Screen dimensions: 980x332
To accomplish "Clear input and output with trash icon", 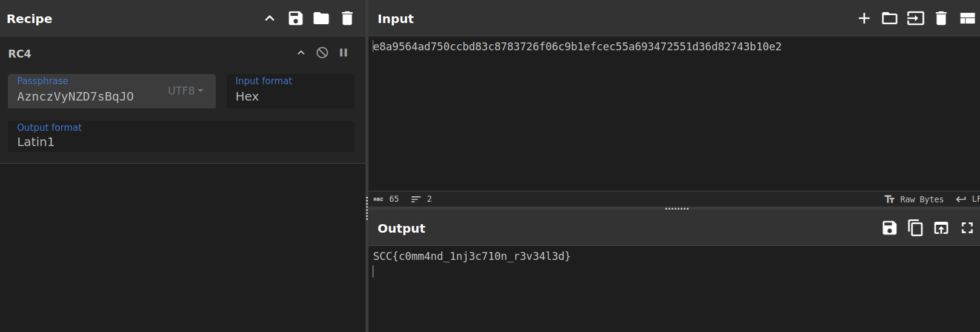I will [x=941, y=18].
